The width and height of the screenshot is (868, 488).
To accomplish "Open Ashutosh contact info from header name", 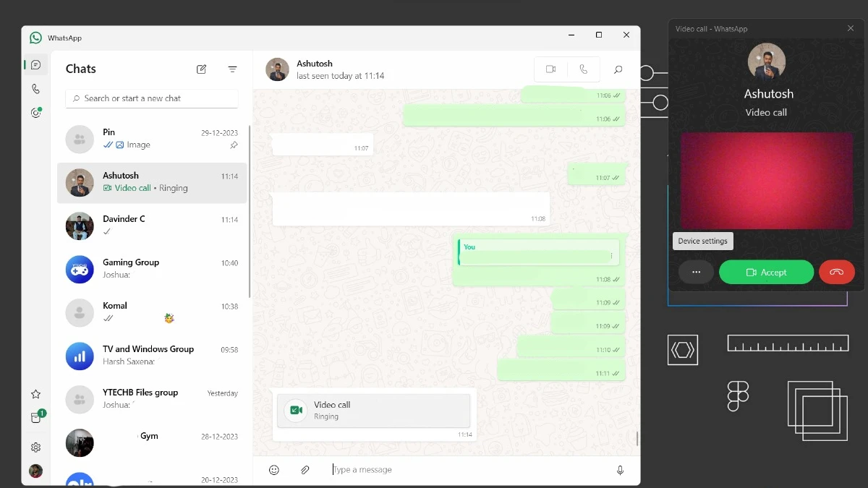I will pyautogui.click(x=315, y=64).
